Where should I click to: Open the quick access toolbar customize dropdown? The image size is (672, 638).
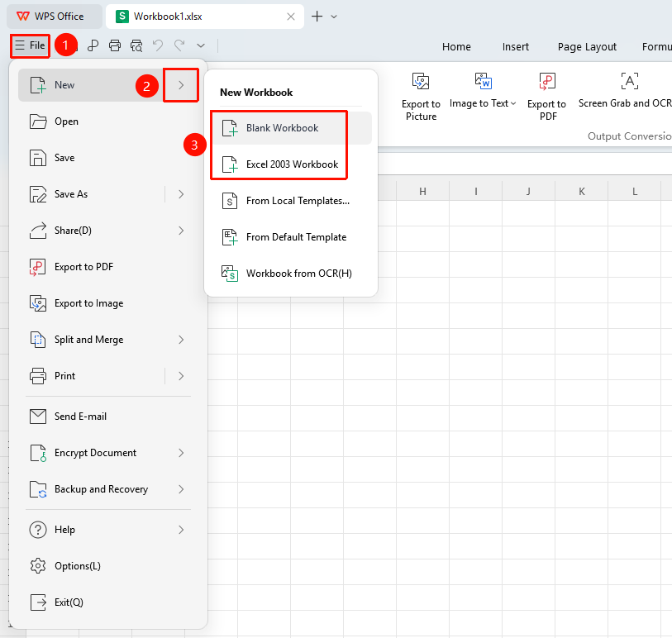click(201, 45)
